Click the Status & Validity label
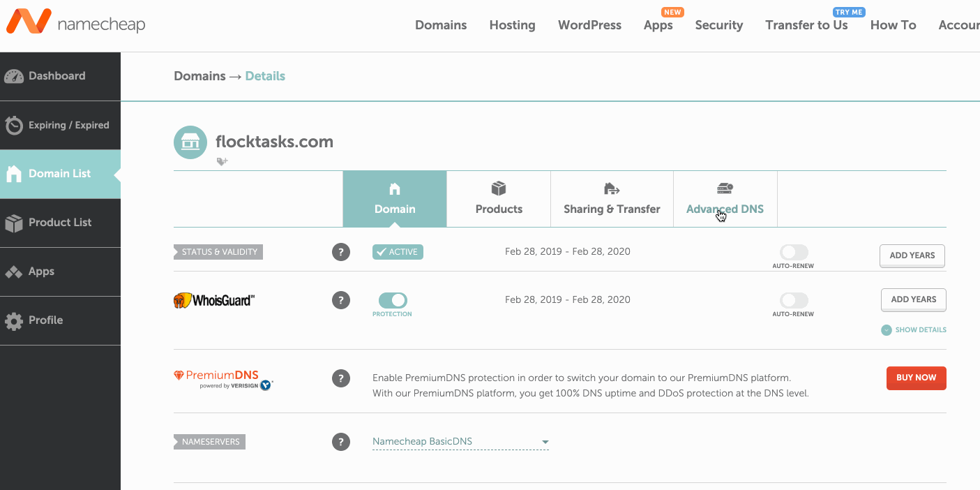980x490 pixels. coord(218,252)
